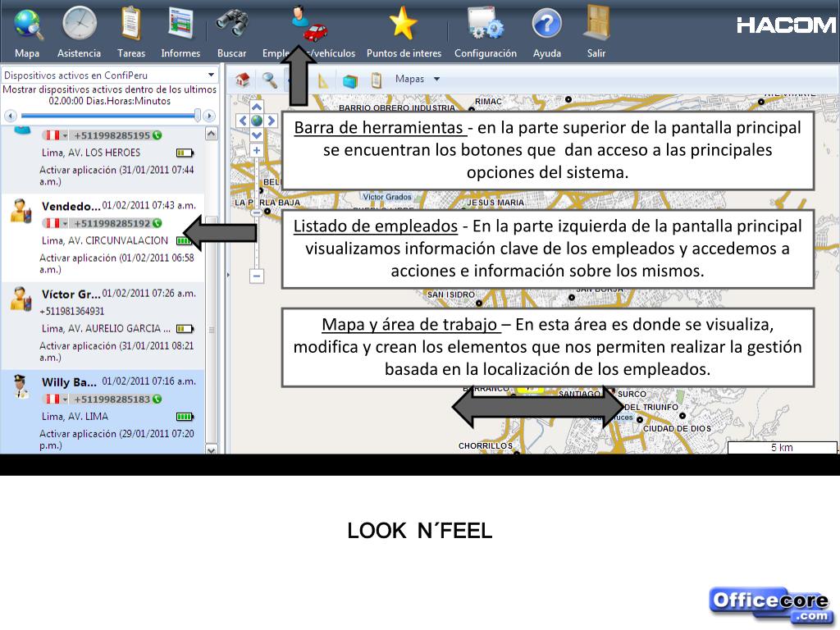
Task: Open the Ayuda question mark icon
Action: tap(546, 24)
